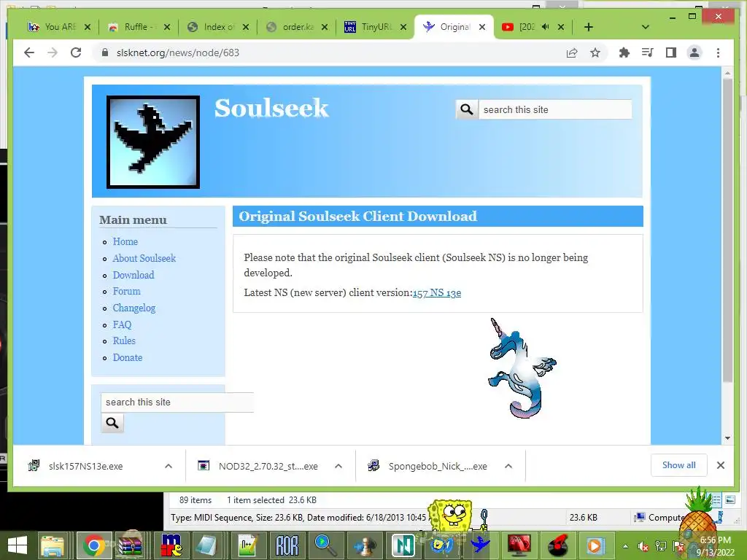Image resolution: width=747 pixels, height=560 pixels.
Task: Mute the audio-playing YouTube tab speaker icon
Action: pos(546,27)
